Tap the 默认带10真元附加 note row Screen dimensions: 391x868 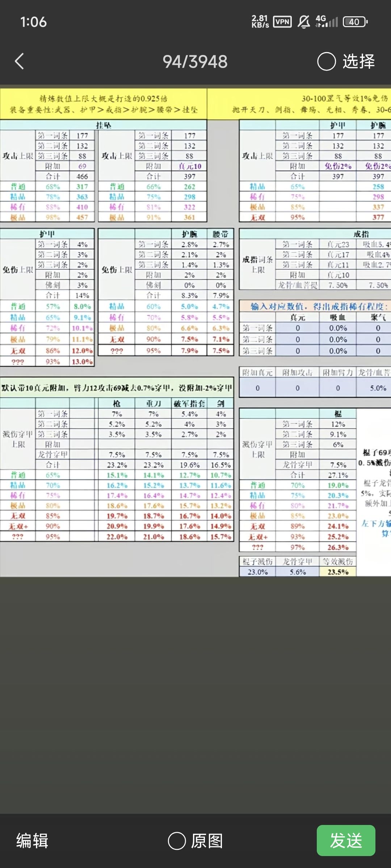point(117,388)
